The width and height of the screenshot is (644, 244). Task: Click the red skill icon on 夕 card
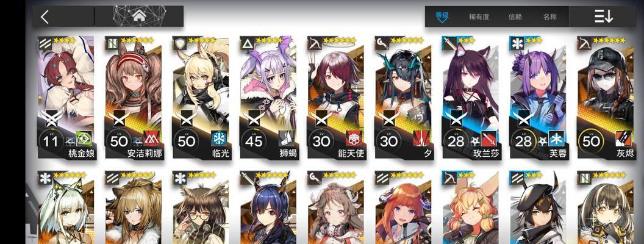pyautogui.click(x=421, y=139)
